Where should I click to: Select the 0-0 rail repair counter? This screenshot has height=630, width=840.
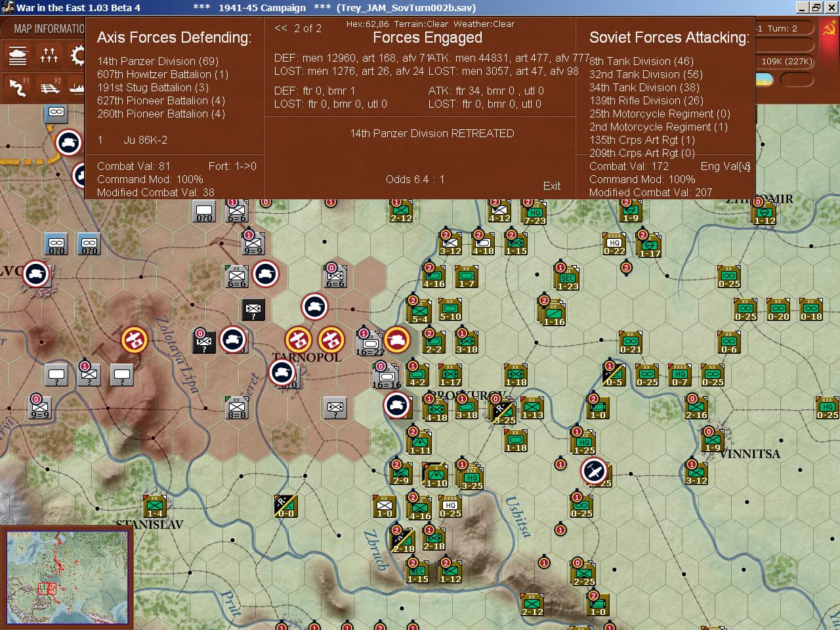tap(286, 505)
